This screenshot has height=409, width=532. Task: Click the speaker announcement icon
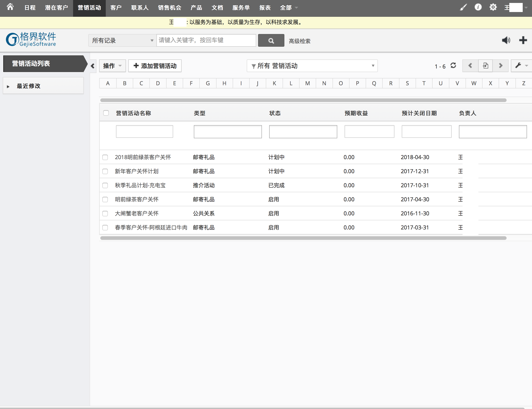tap(506, 40)
